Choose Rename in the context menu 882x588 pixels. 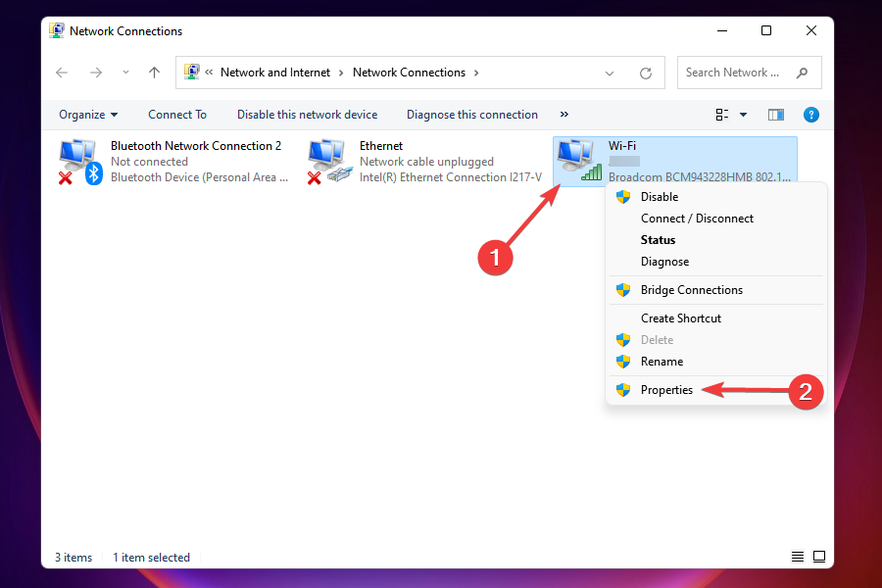pyautogui.click(x=716, y=362)
